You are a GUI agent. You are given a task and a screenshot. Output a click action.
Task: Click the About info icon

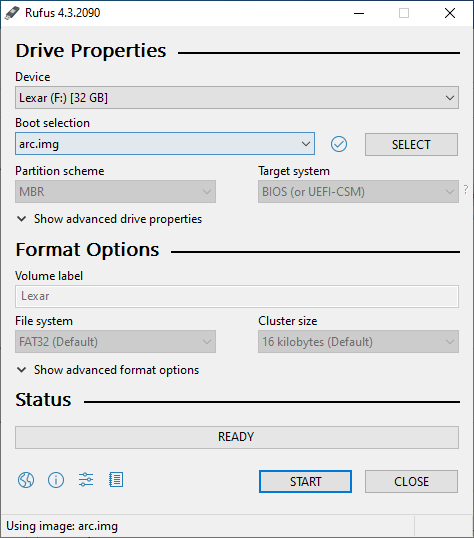point(56,480)
